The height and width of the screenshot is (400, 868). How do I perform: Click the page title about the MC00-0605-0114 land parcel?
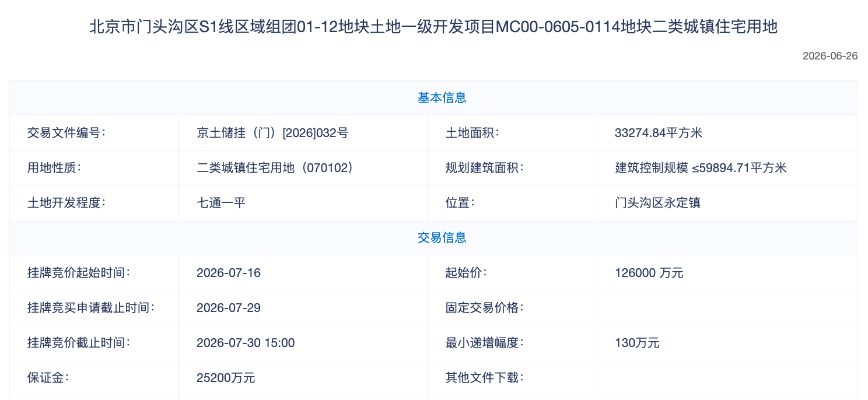click(433, 27)
